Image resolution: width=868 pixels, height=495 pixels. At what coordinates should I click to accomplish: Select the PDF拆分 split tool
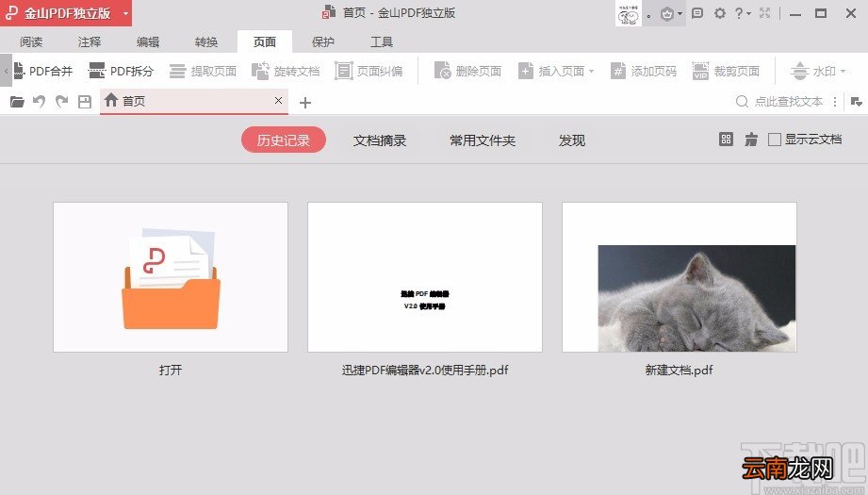pyautogui.click(x=121, y=71)
